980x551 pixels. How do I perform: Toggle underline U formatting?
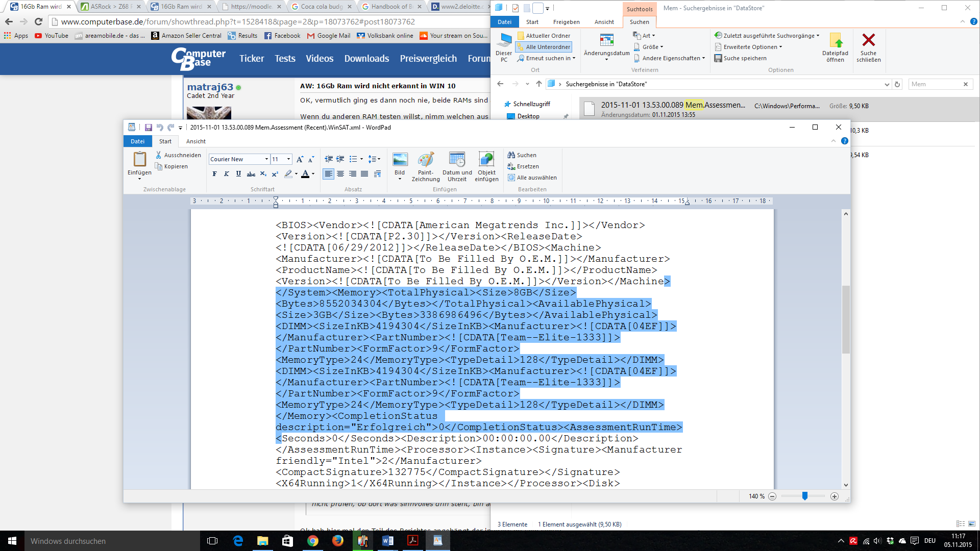(x=238, y=174)
